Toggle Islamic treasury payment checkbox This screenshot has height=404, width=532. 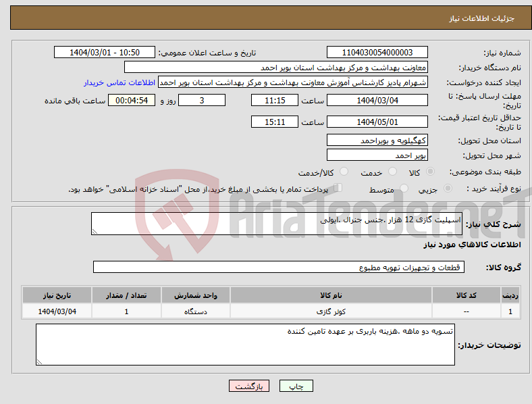(x=338, y=188)
